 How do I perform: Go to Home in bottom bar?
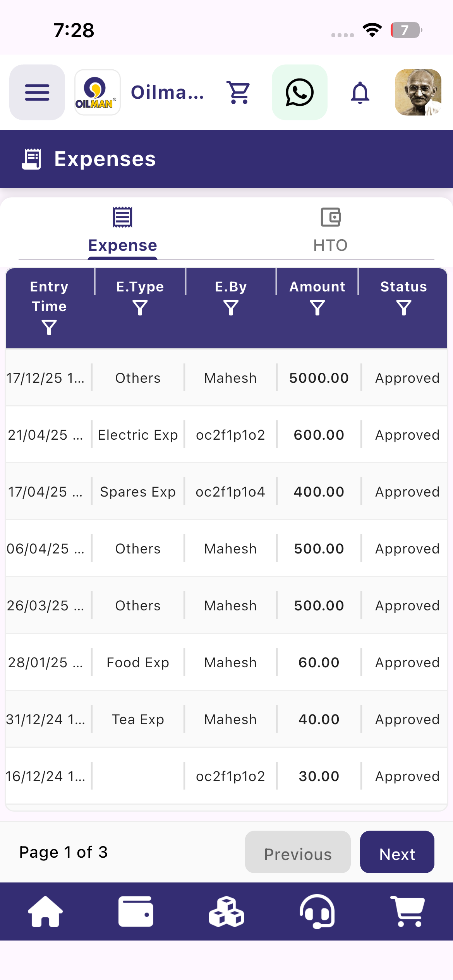point(45,911)
